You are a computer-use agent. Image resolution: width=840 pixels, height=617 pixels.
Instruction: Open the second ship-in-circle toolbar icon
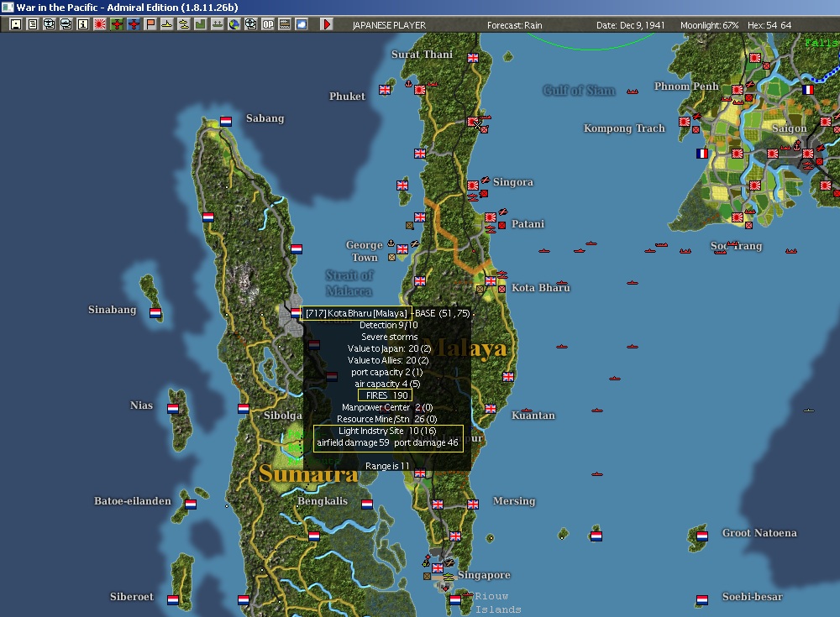(x=66, y=24)
